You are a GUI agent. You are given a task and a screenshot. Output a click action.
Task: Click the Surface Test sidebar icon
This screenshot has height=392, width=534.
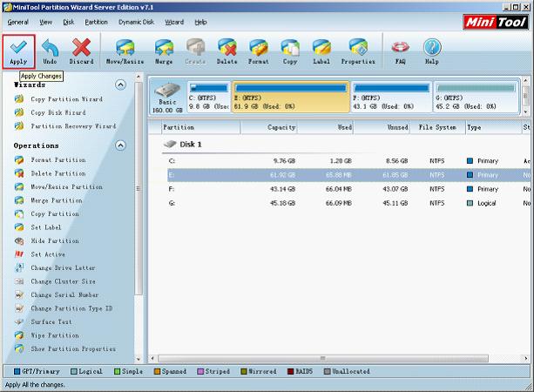[19, 321]
